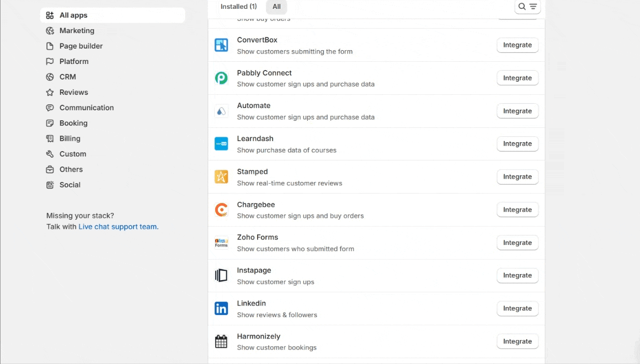Integrate the Zoho Forms app

coord(517,243)
